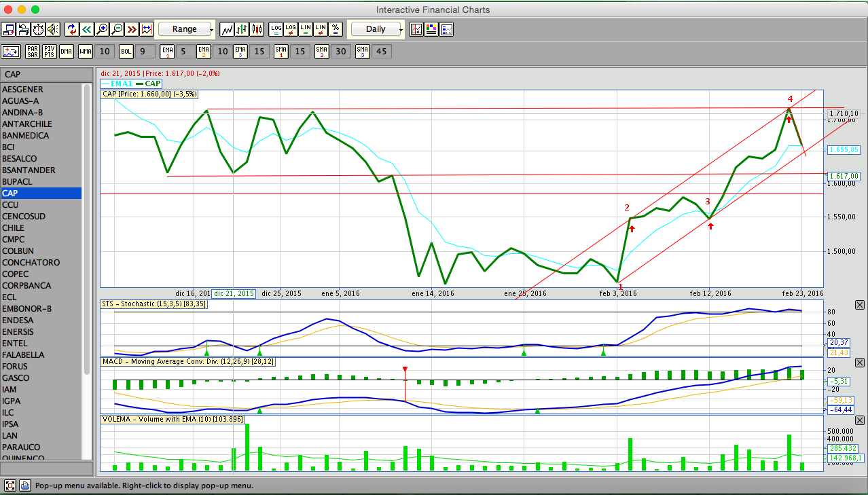Select the line chart type icon
This screenshot has width=868, height=495.
coord(228,29)
